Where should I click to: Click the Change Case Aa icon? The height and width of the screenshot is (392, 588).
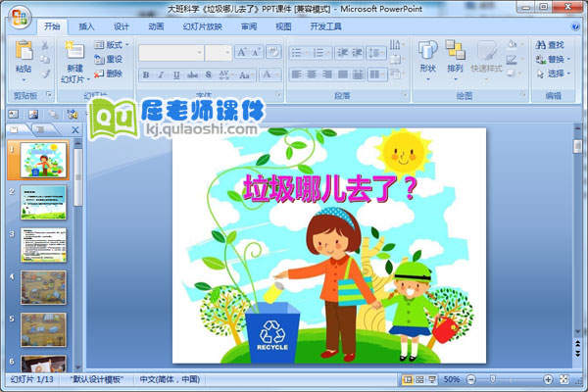point(245,75)
